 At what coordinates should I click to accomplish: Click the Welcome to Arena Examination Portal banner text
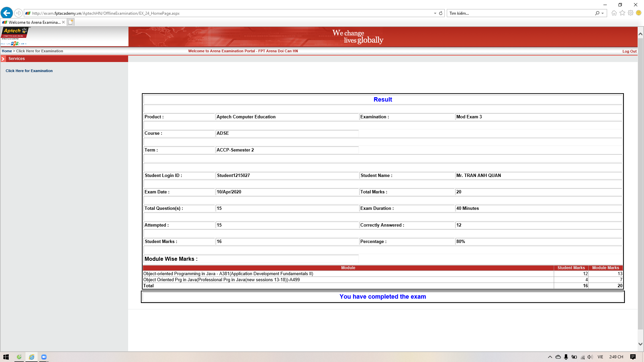(x=243, y=51)
